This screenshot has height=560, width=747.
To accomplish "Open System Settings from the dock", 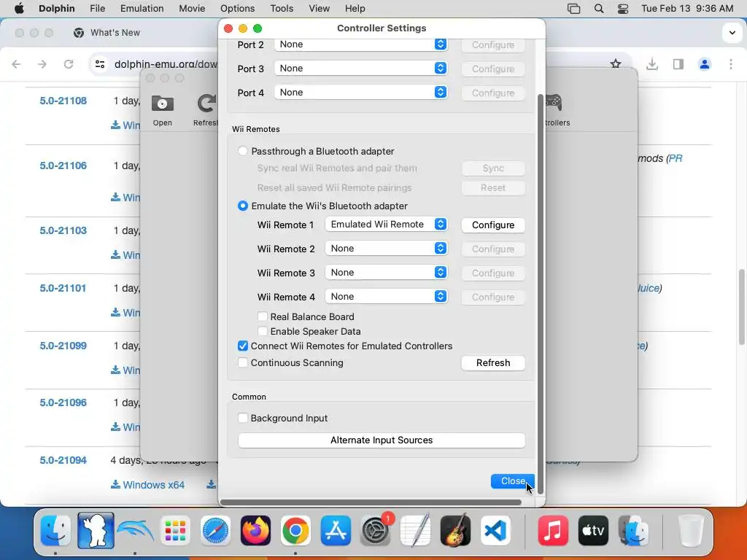I will [376, 531].
